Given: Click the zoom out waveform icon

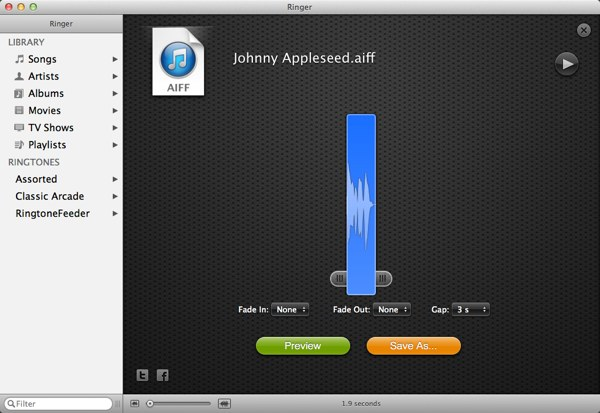Looking at the screenshot, I should pyautogui.click(x=135, y=403).
